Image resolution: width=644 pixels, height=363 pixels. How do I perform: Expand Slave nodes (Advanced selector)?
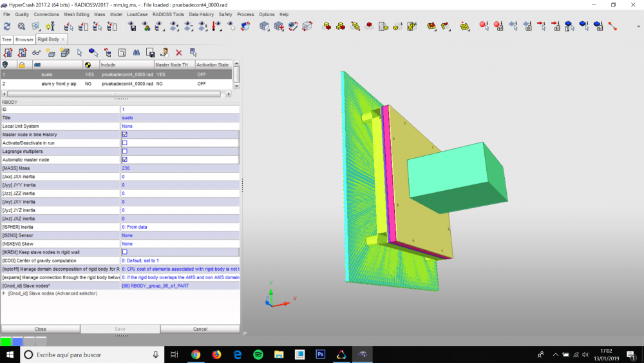[4, 293]
